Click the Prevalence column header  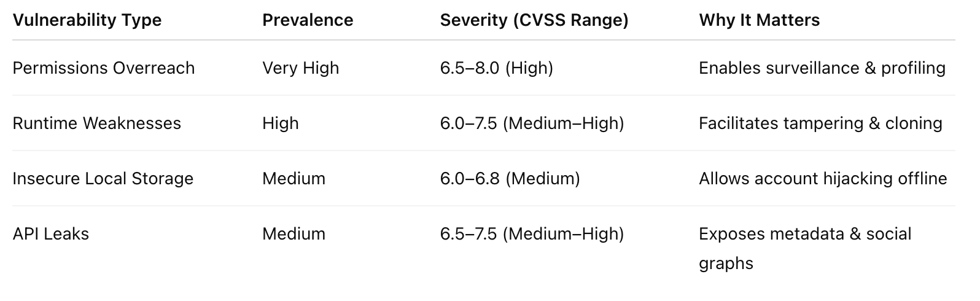coord(308,20)
